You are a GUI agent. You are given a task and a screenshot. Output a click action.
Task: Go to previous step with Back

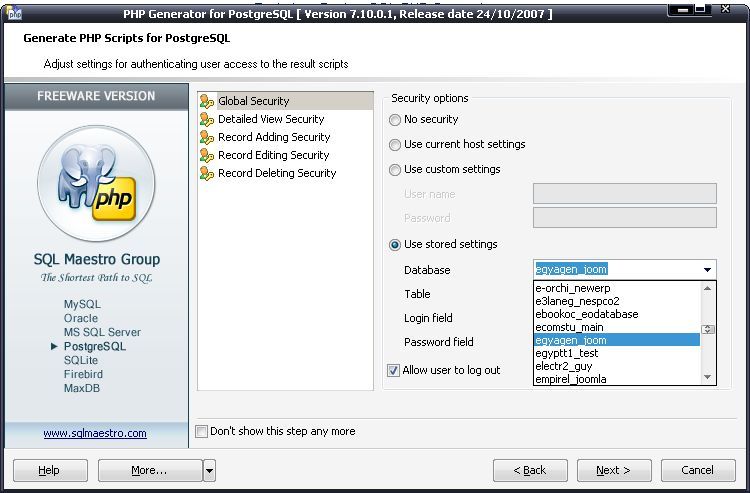[530, 471]
